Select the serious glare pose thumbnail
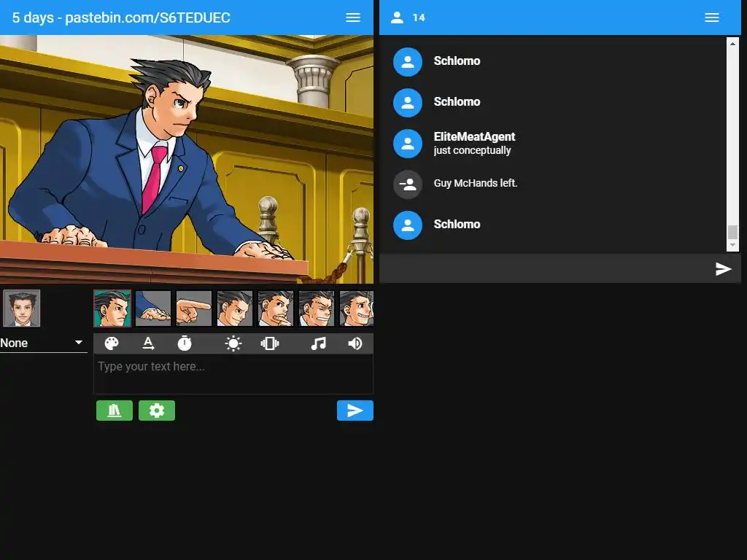The height and width of the screenshot is (560, 747). [x=112, y=308]
